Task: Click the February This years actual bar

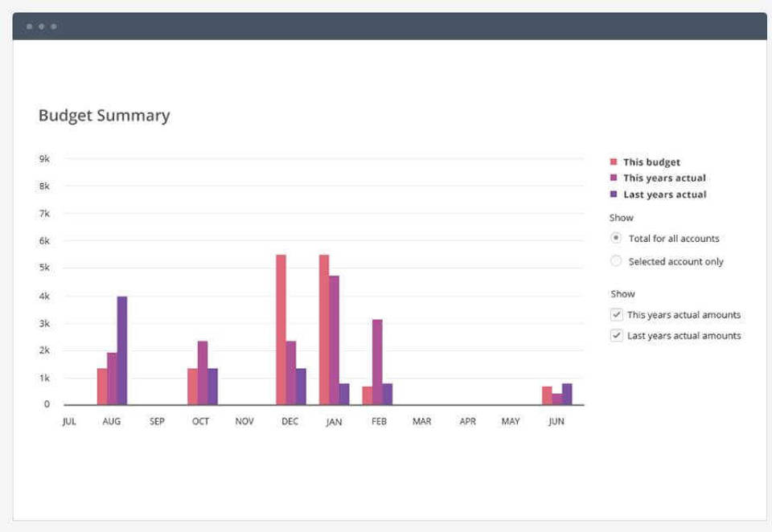Action: click(x=377, y=362)
